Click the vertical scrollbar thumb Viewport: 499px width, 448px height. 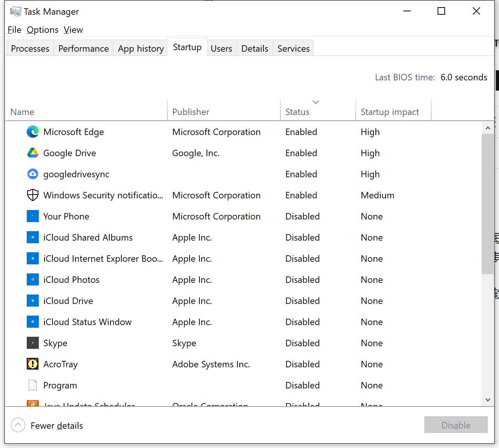(488, 204)
